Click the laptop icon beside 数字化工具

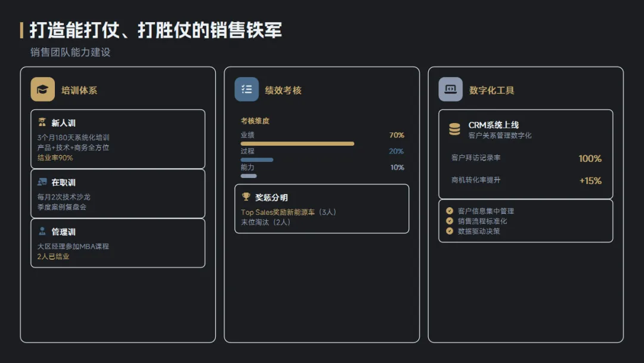pos(450,90)
